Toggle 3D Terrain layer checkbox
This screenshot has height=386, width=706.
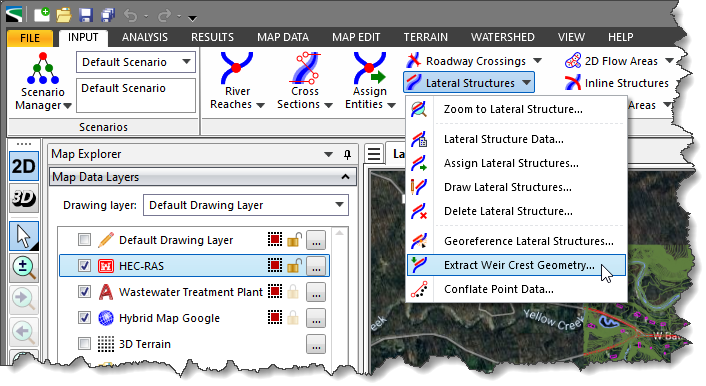(x=84, y=344)
